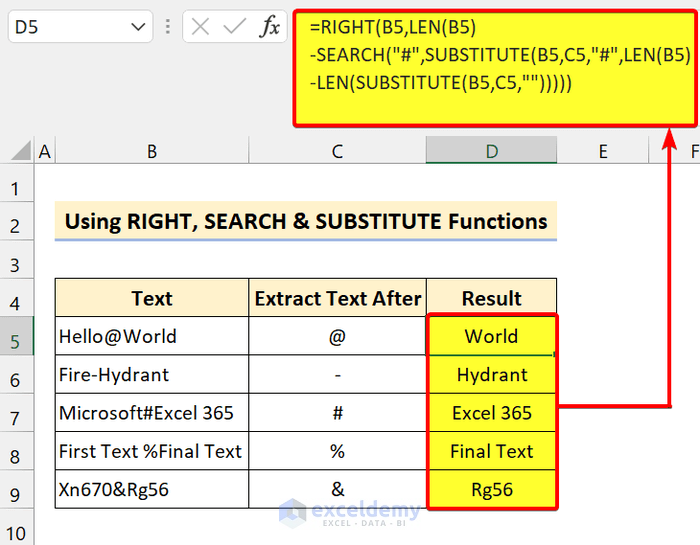Select the '%' delimiter cell
The width and height of the screenshot is (700, 545).
click(338, 451)
